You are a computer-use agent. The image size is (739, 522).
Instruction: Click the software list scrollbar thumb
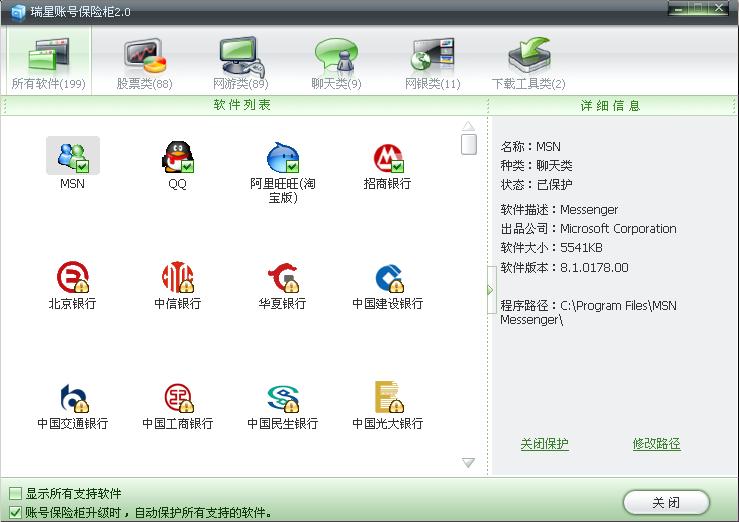pos(469,144)
